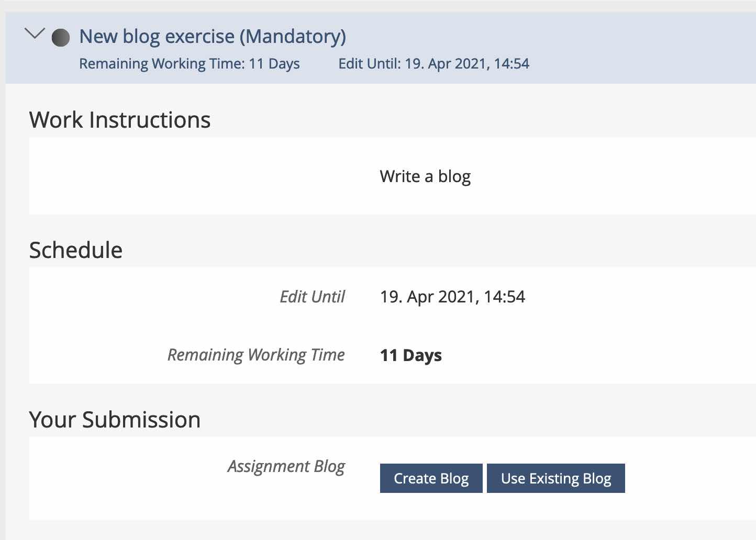Image resolution: width=756 pixels, height=540 pixels.
Task: Click the header's Edit Until: 19. Apr 2021 text
Action: [x=433, y=64]
